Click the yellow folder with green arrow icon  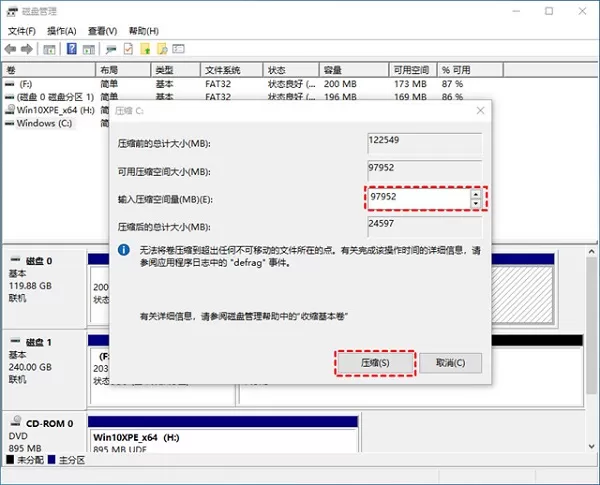(145, 49)
